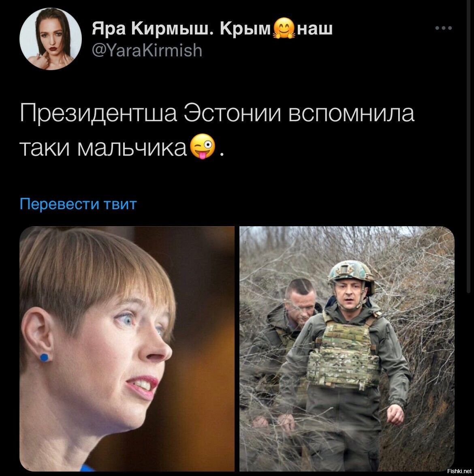474x476 pixels.
Task: Click the hugging face emoji in the display name
Action: [284, 28]
